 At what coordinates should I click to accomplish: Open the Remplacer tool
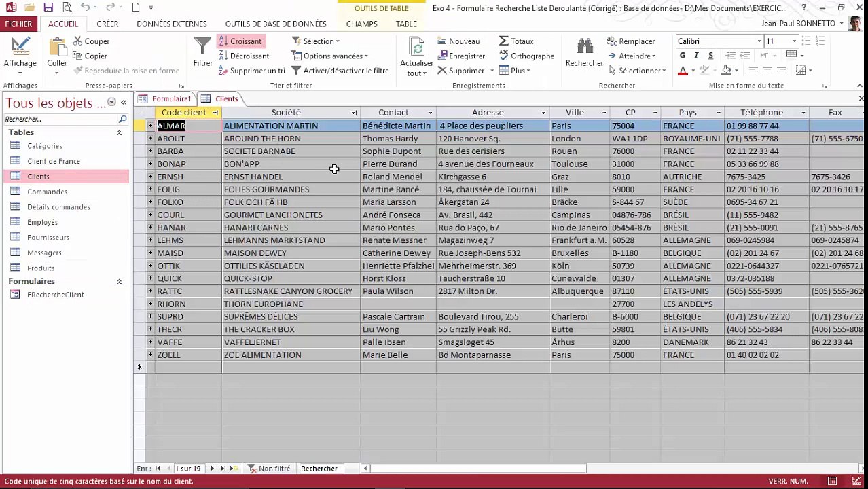coord(631,41)
